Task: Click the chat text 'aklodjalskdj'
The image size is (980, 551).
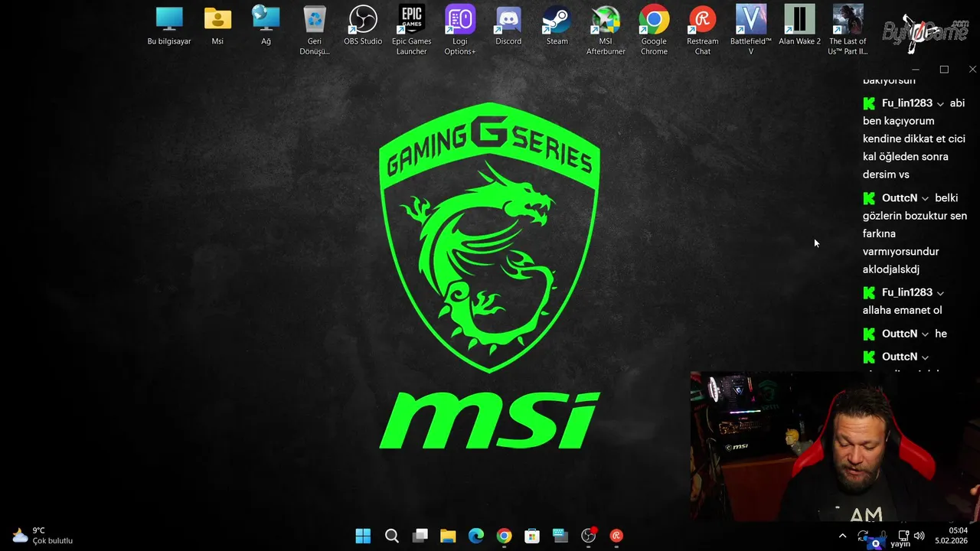Action: tap(891, 269)
